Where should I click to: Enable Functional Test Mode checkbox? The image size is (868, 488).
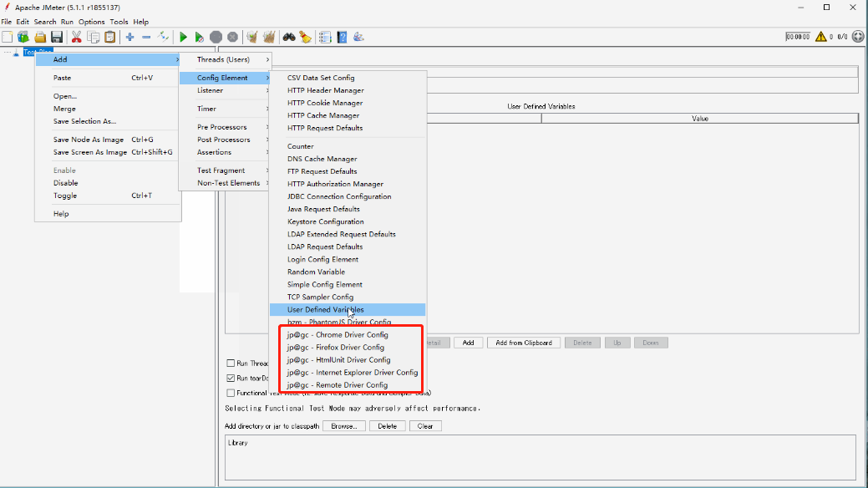(231, 393)
